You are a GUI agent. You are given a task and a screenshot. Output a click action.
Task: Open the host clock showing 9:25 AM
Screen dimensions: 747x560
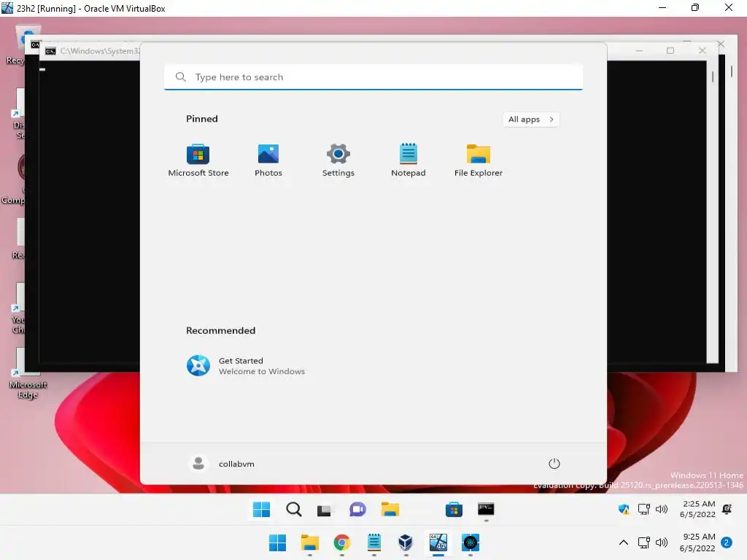(697, 542)
